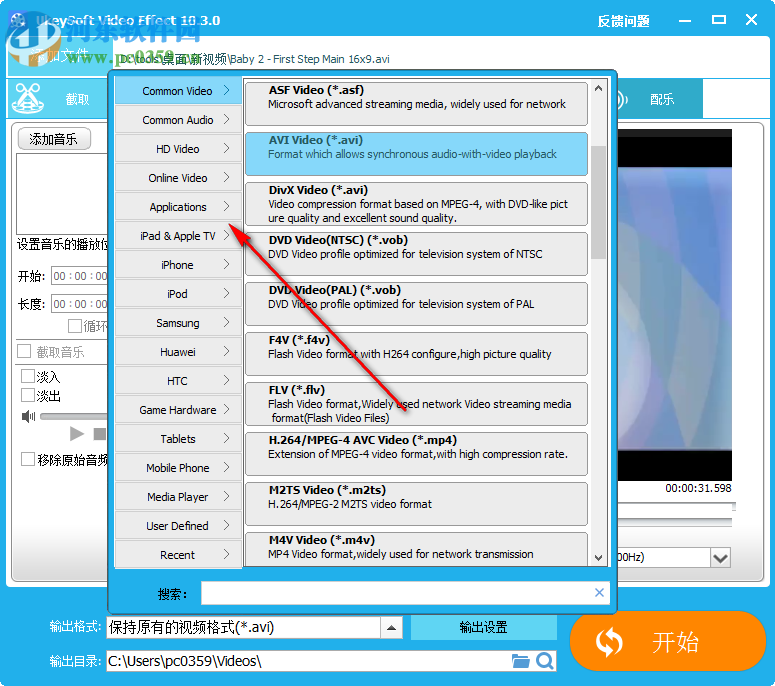Toggle the 截取音乐 checkbox
775x686 pixels.
[24, 351]
